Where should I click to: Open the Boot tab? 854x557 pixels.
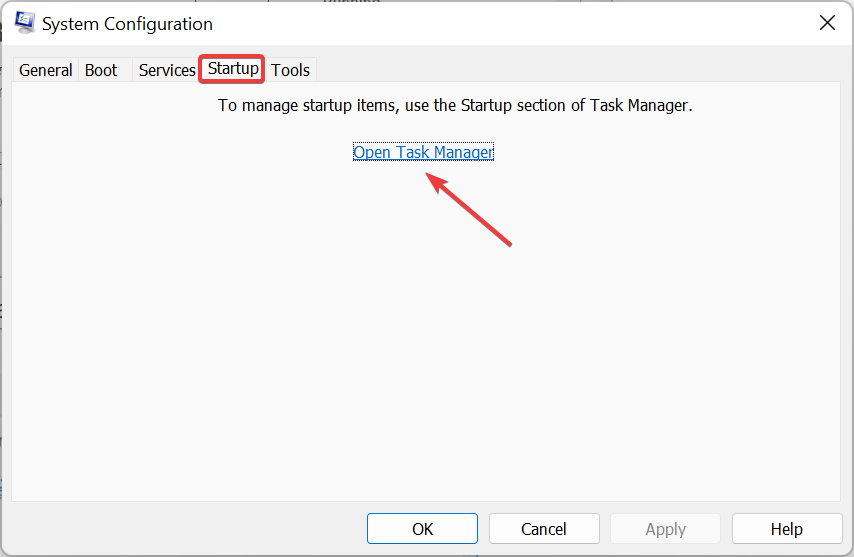click(x=101, y=70)
